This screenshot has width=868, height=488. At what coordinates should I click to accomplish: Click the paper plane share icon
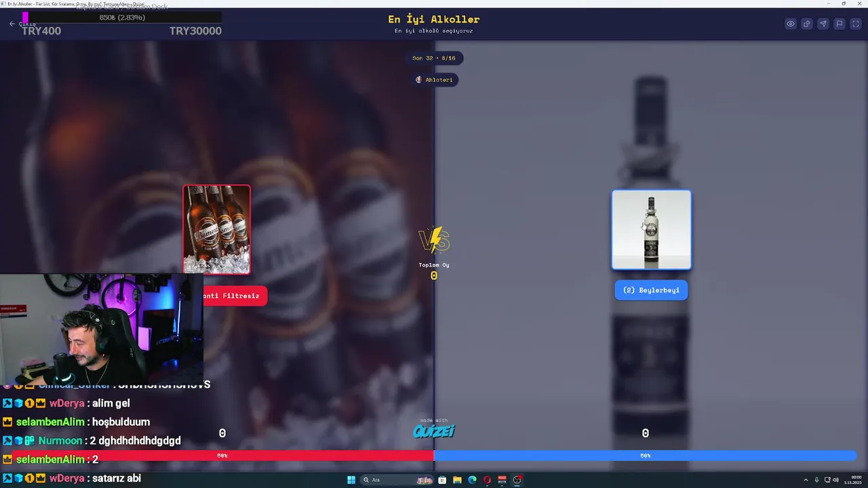[x=823, y=24]
